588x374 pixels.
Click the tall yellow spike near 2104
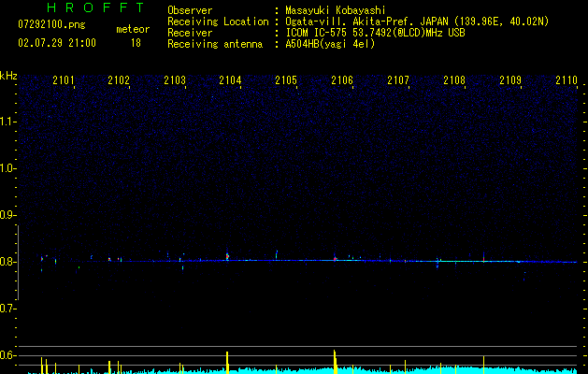click(227, 363)
